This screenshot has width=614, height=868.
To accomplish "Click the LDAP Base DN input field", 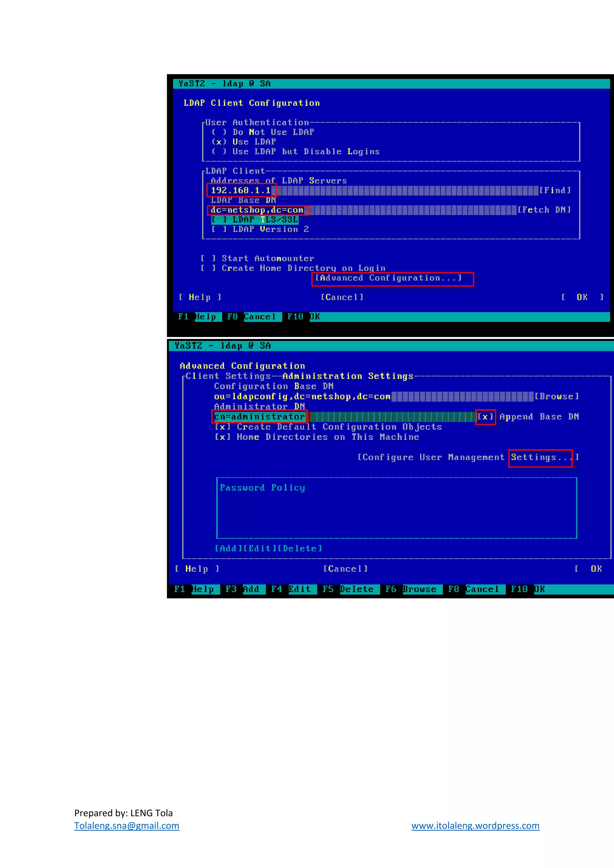I will point(257,210).
